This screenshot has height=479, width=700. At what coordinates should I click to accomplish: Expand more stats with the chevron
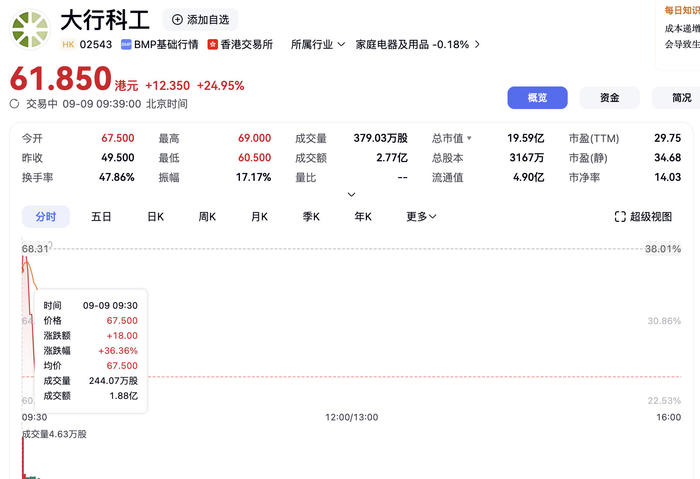pos(351,194)
